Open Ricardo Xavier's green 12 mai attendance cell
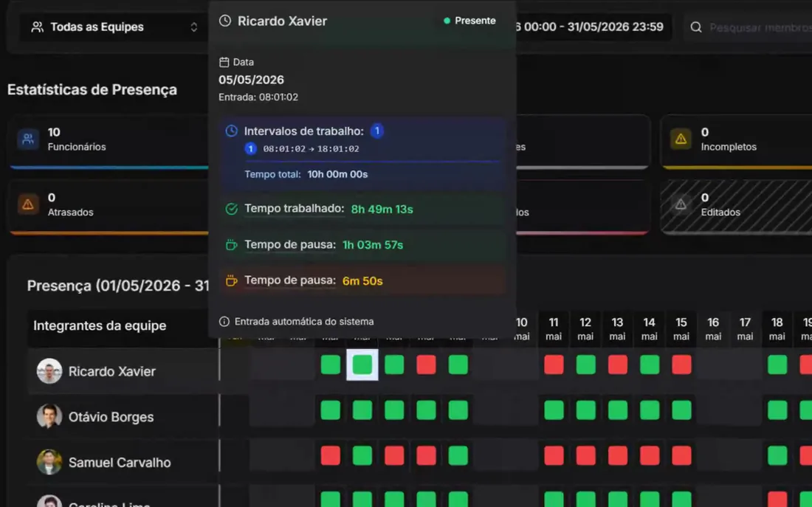 coord(585,365)
